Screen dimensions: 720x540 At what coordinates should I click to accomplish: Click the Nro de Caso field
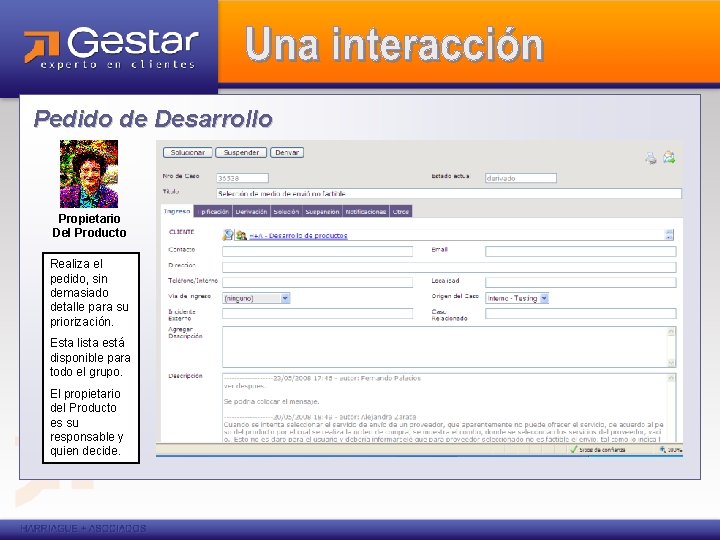tap(242, 178)
